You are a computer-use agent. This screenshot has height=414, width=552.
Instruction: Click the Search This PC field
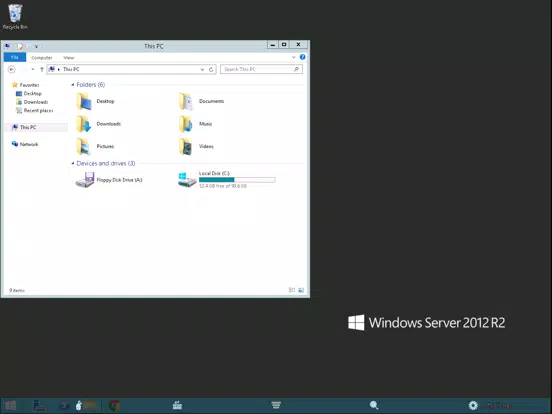pyautogui.click(x=261, y=69)
